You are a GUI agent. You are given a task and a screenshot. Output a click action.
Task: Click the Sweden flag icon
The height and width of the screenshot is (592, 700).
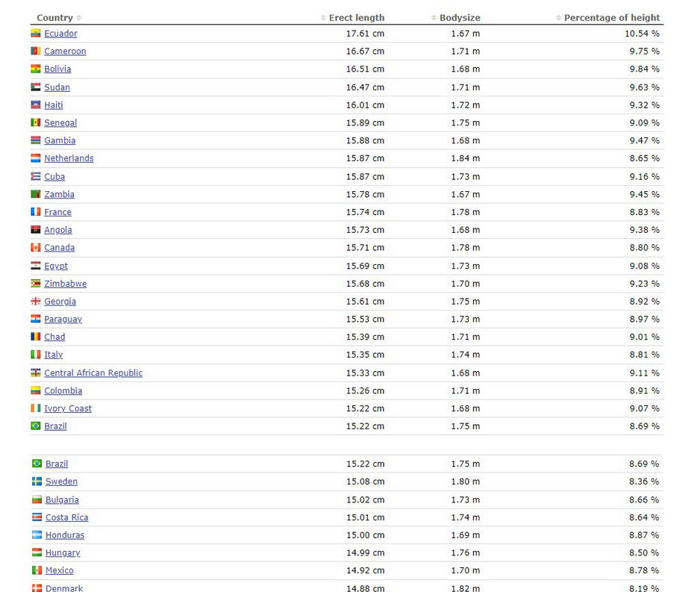(37, 482)
